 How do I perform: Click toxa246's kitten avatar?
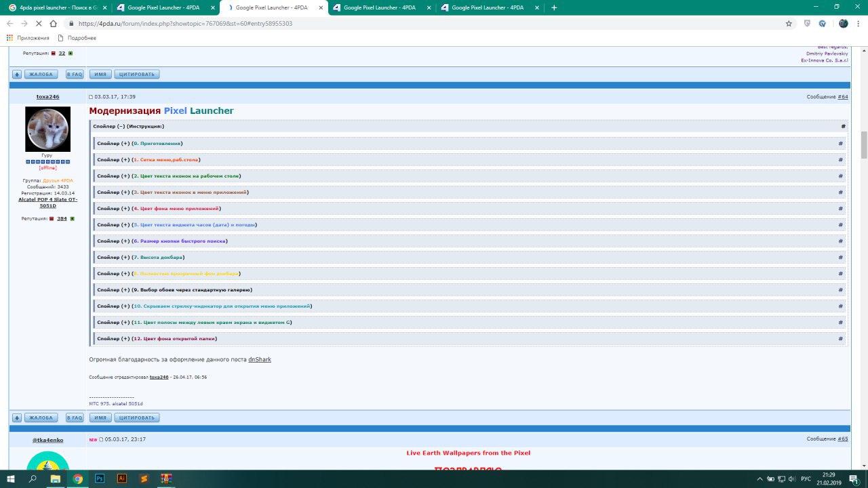click(x=47, y=129)
